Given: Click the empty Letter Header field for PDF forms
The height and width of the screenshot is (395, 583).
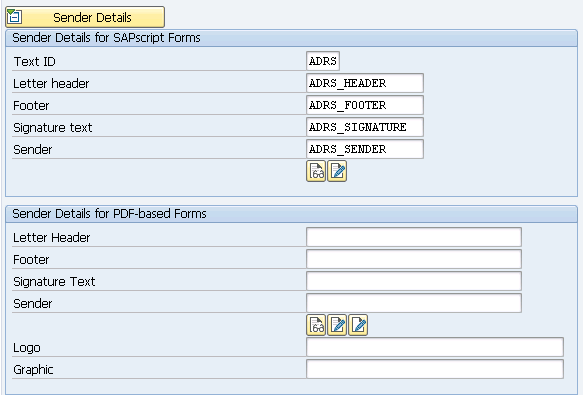Looking at the screenshot, I should (x=414, y=237).
